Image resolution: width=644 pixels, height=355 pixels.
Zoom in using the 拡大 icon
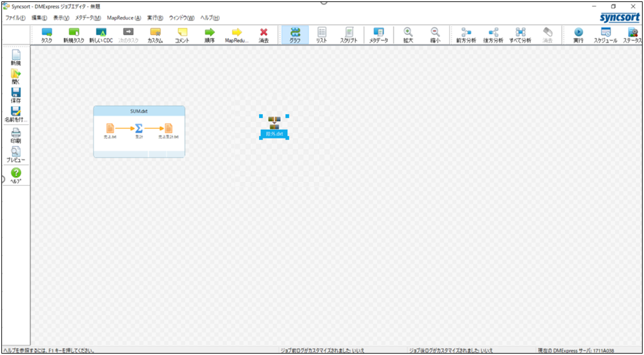pyautogui.click(x=408, y=35)
